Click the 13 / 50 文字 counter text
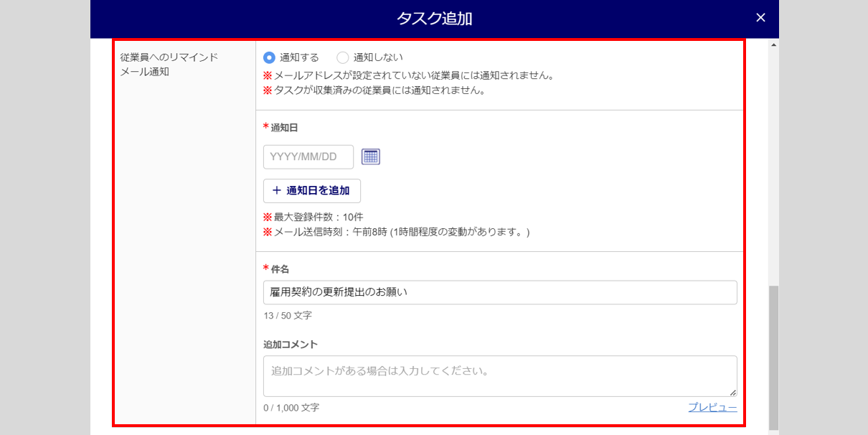The image size is (868, 435). 288,315
